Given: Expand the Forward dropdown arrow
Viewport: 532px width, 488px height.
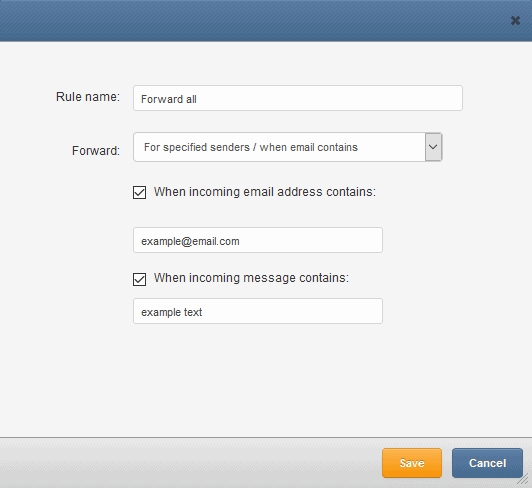Looking at the screenshot, I should pos(433,147).
